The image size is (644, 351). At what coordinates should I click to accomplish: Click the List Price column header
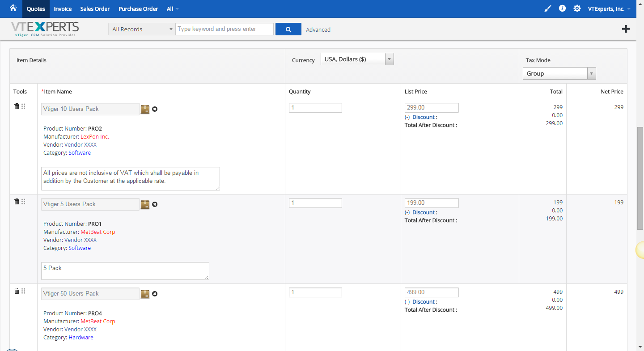tap(416, 92)
